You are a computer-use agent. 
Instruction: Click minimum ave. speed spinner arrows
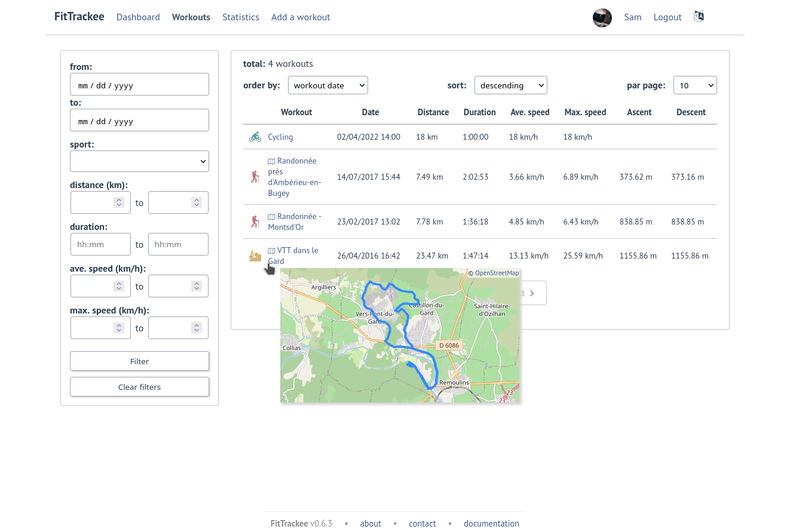tap(119, 286)
